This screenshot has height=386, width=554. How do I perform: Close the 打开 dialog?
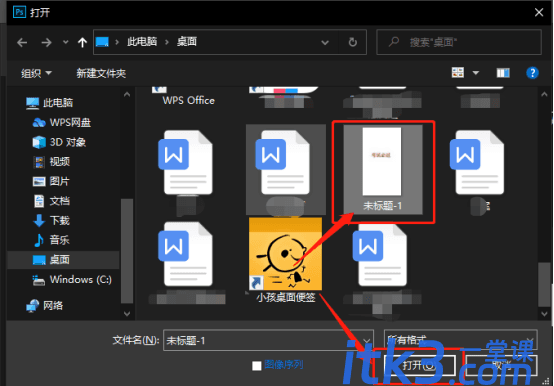click(x=539, y=12)
